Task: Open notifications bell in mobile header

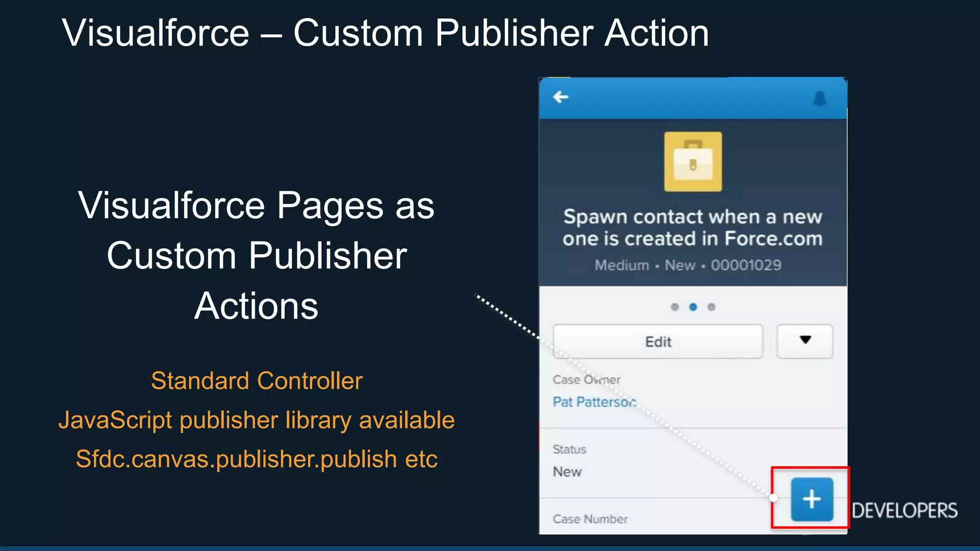Action: 820,99
